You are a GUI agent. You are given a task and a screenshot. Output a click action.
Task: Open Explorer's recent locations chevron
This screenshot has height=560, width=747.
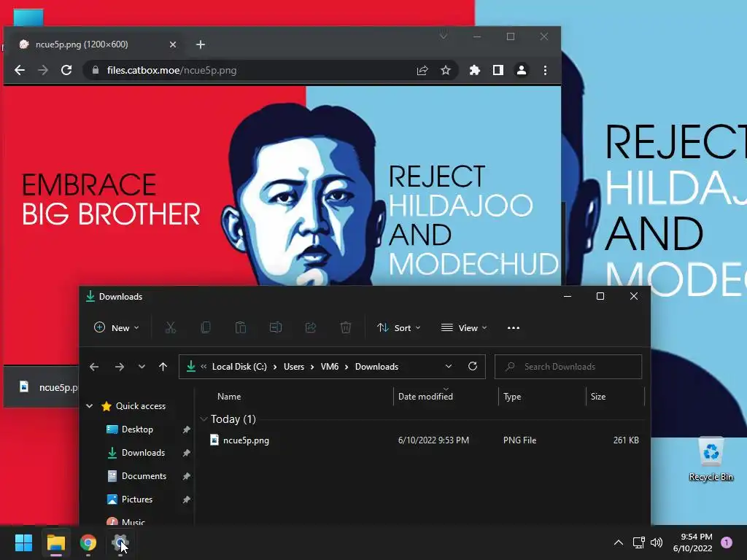tap(142, 367)
